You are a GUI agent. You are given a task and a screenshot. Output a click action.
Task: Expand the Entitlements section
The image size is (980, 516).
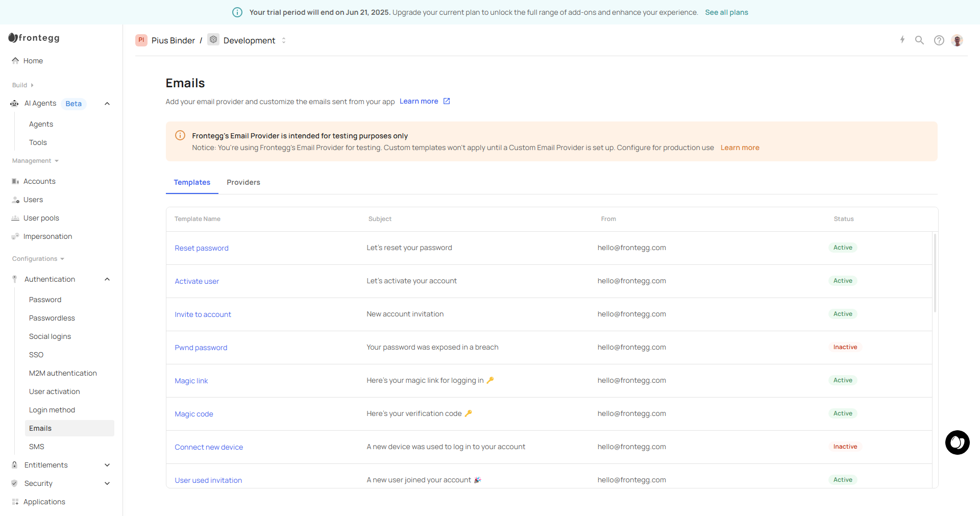click(107, 465)
